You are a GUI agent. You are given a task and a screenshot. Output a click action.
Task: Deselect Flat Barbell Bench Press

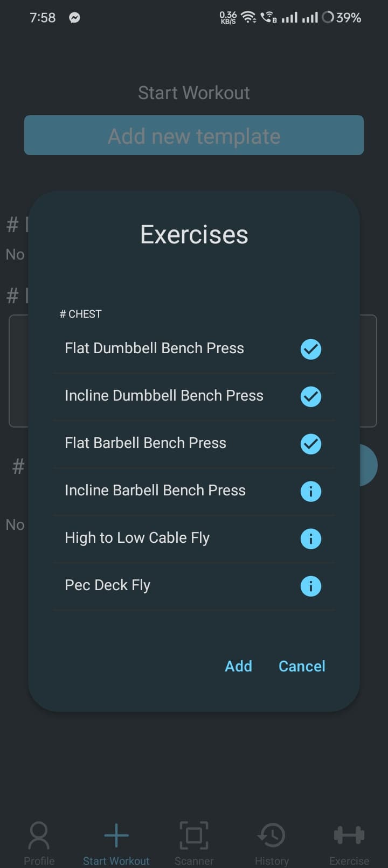click(311, 444)
